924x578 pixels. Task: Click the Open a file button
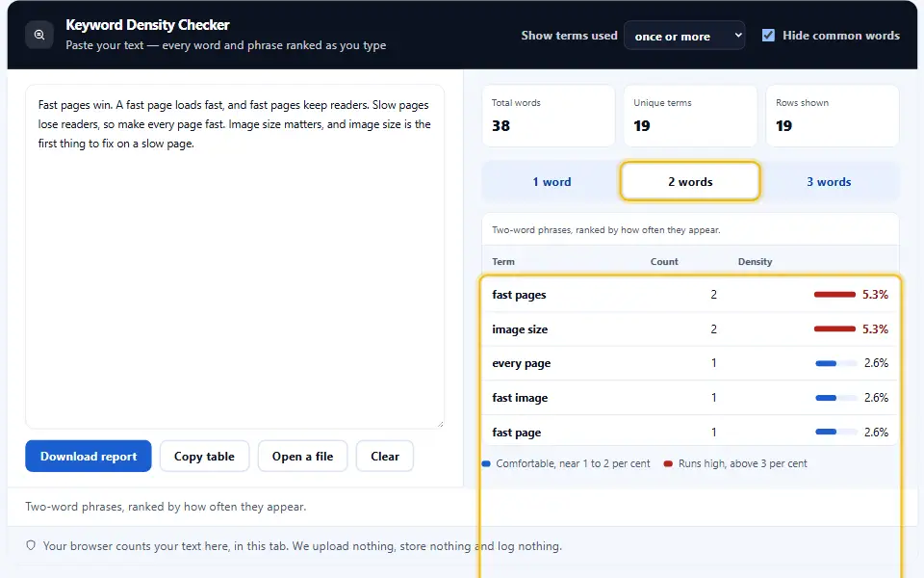pos(302,456)
